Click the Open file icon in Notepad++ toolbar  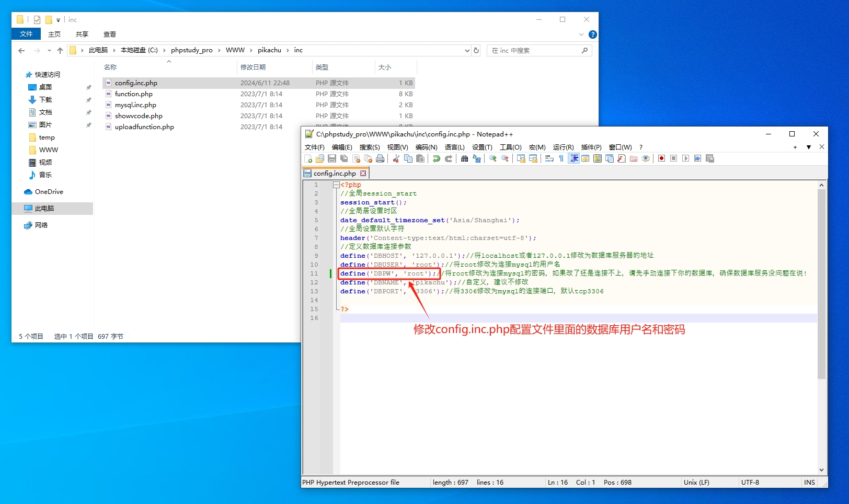point(320,158)
